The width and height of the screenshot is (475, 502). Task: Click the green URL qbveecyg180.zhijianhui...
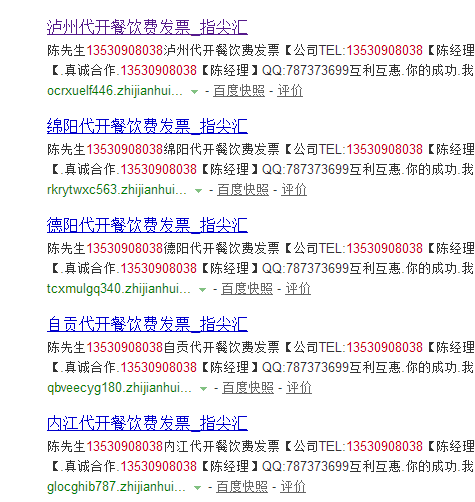pos(120,388)
